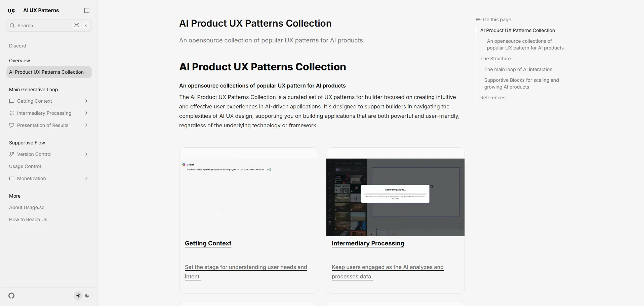Collapse the sidebar using the panel icon

pos(87,10)
